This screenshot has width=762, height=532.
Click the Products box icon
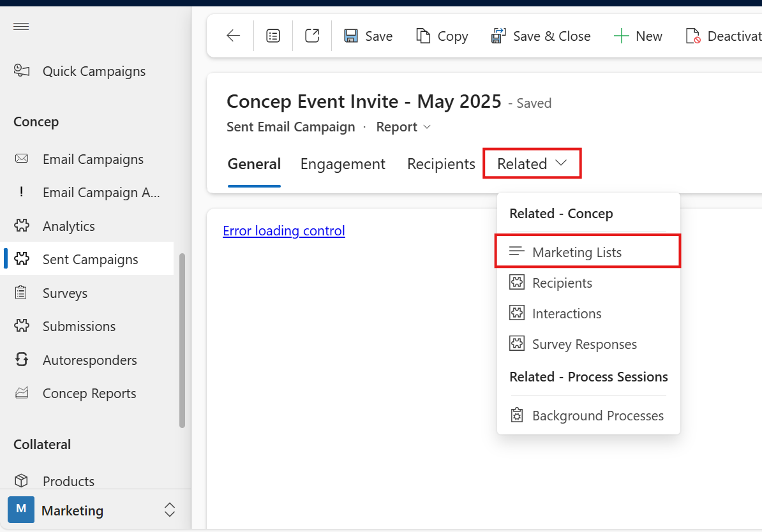coord(21,480)
